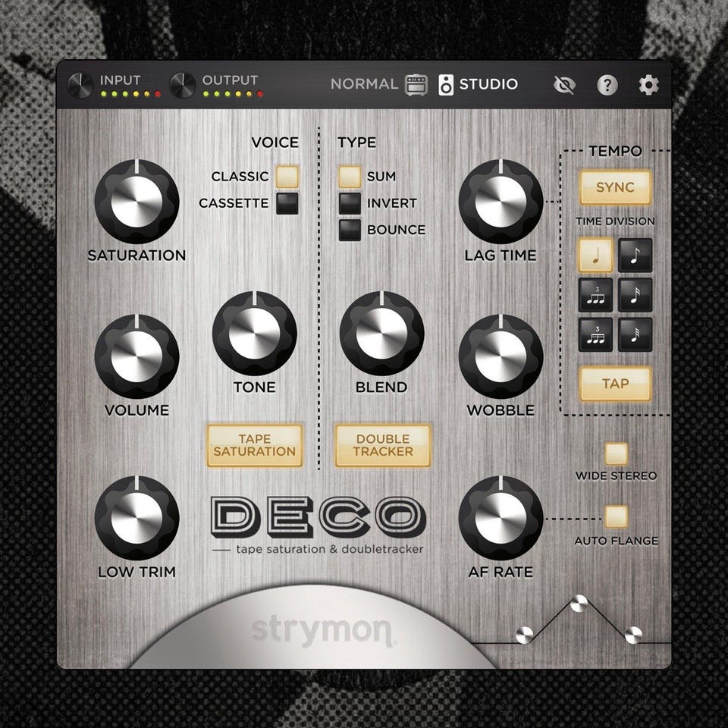Click the VOICE heading label

click(275, 142)
